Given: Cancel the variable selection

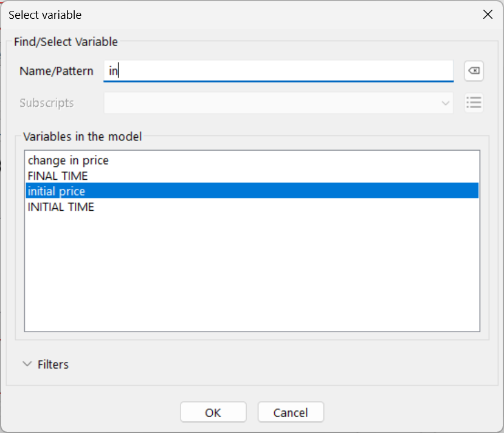Looking at the screenshot, I should pyautogui.click(x=291, y=412).
